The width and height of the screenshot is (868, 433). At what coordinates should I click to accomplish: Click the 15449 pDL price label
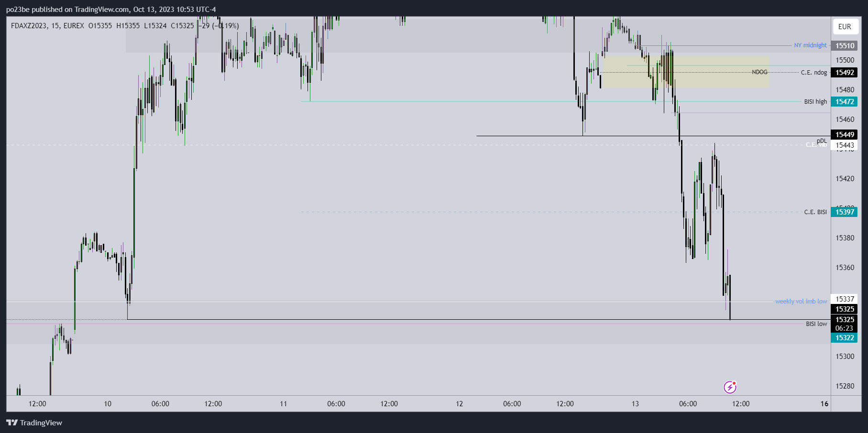(845, 135)
